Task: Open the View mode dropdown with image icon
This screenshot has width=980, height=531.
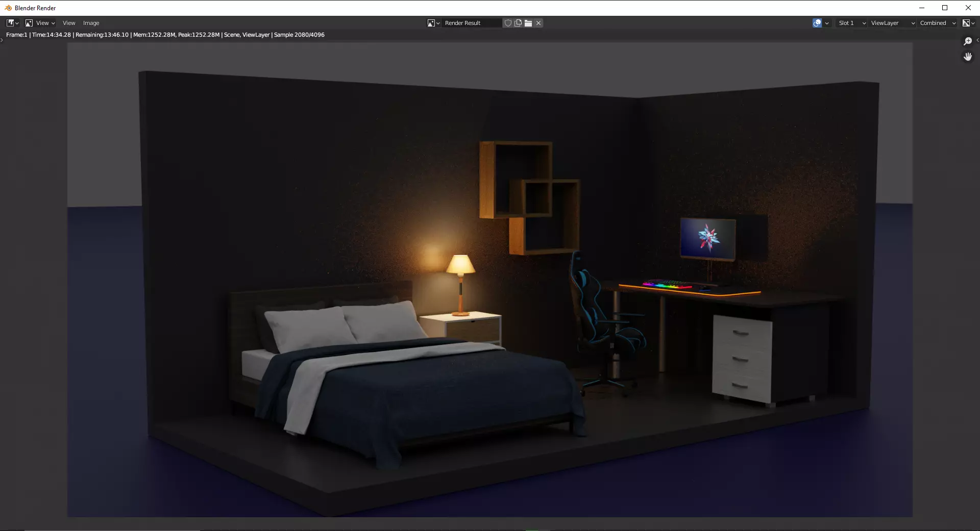Action: pos(40,23)
